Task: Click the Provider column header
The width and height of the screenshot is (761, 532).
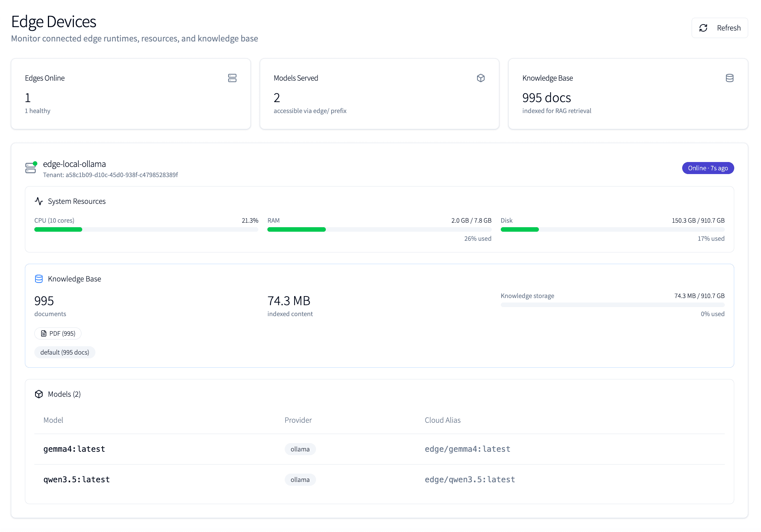Action: (298, 420)
